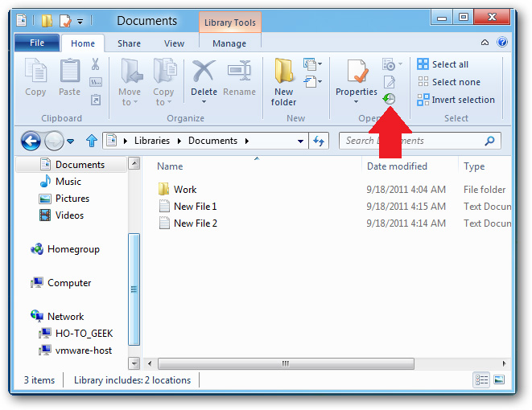Viewport: 532px width, 410px height.
Task: Expand the Delete dropdown arrow
Action: [x=204, y=101]
